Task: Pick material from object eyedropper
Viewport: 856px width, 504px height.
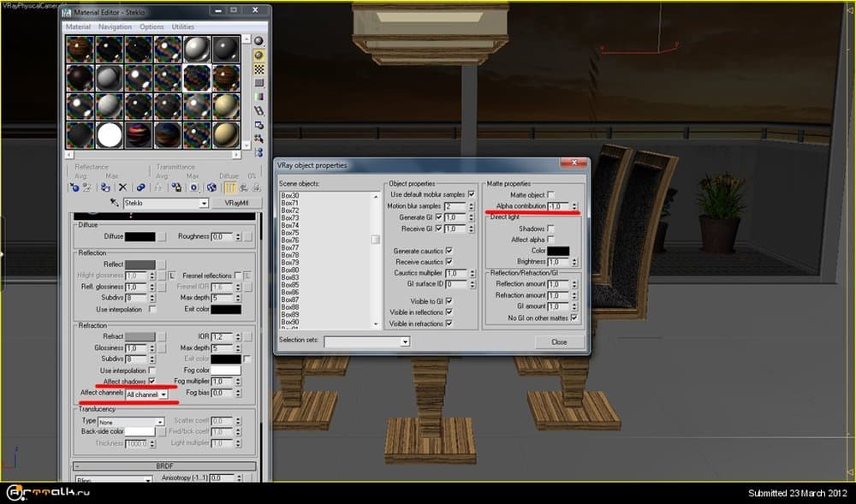Action: (x=114, y=204)
